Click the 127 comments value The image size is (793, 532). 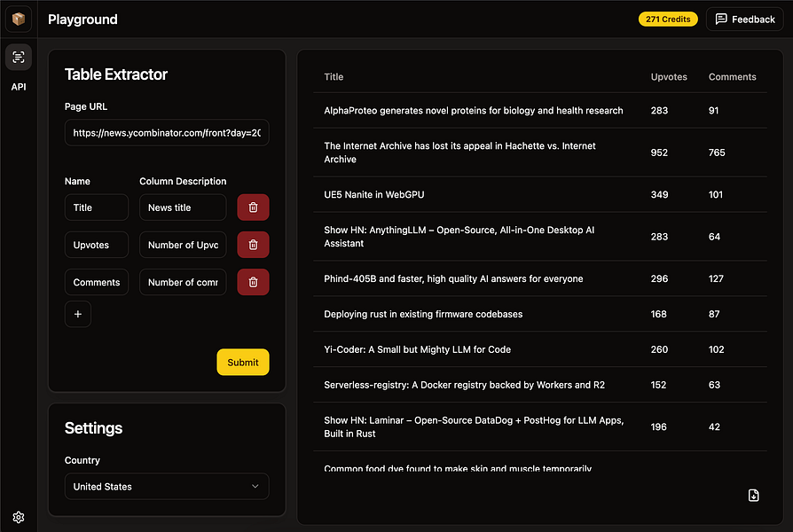(716, 278)
